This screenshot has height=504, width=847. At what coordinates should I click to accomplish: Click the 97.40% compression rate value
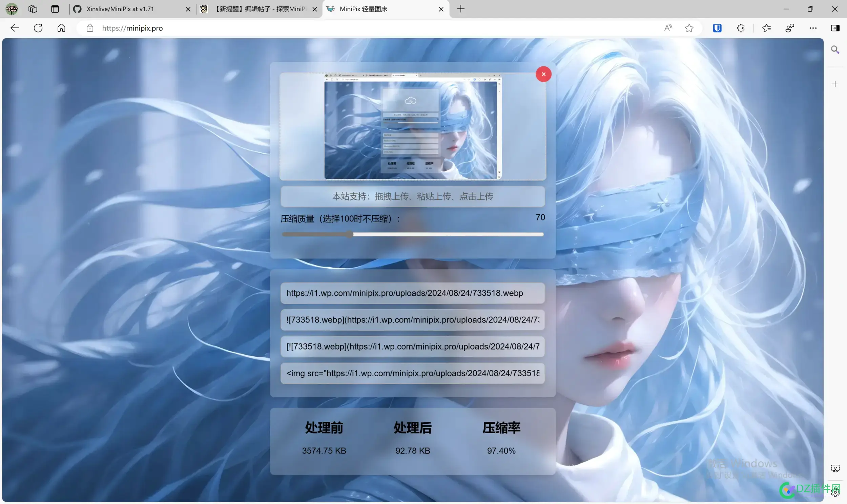(x=501, y=451)
